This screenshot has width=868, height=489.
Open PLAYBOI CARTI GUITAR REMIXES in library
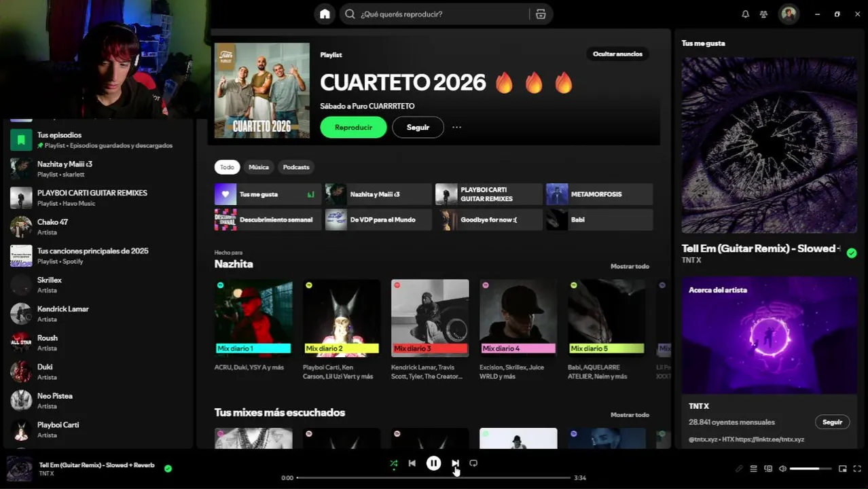pos(98,198)
